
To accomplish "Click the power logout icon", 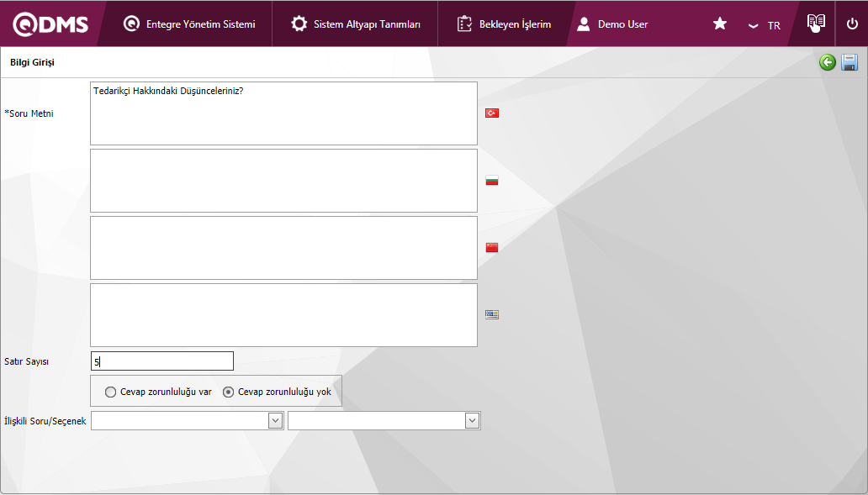I will point(852,24).
